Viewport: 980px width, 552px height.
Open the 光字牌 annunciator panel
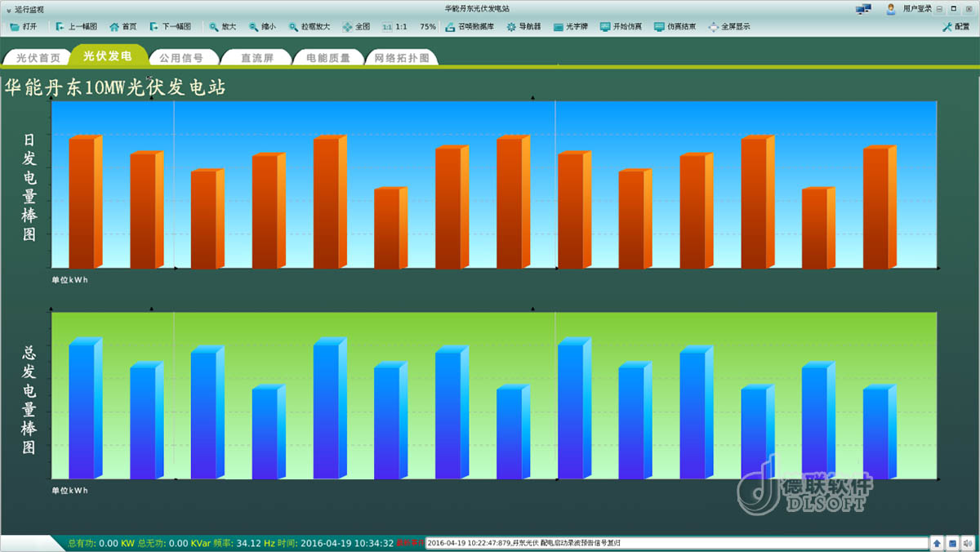(x=570, y=26)
